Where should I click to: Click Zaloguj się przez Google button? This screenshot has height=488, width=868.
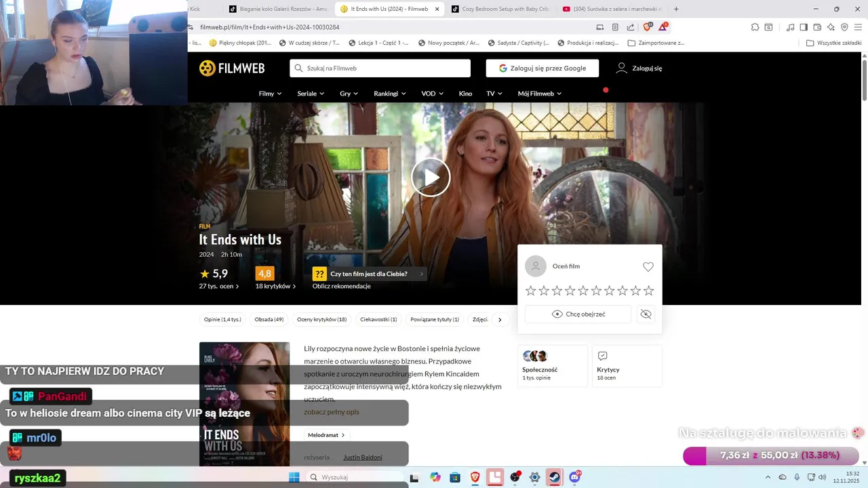pyautogui.click(x=542, y=68)
